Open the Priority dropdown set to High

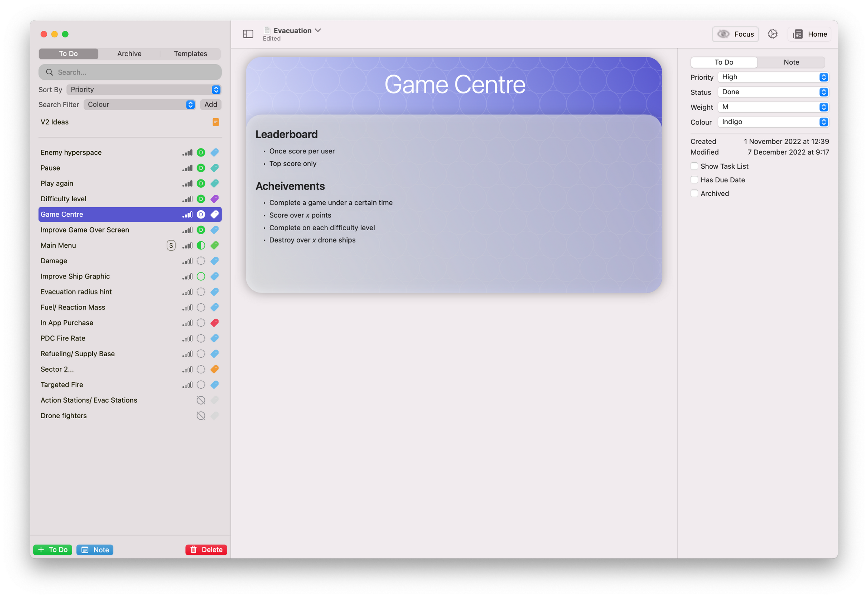[773, 77]
